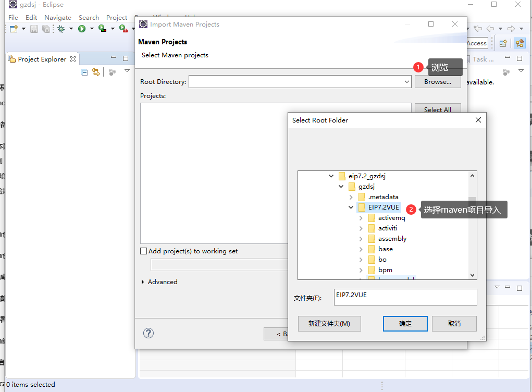Viewport: 532px width, 392px height.
Task: Expand the assembly folder node
Action: click(361, 239)
